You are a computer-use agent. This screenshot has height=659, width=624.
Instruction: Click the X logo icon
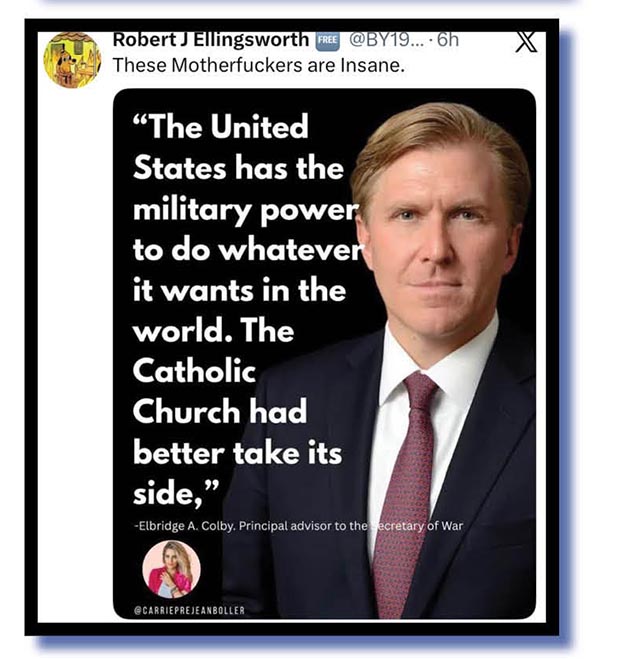click(x=526, y=42)
